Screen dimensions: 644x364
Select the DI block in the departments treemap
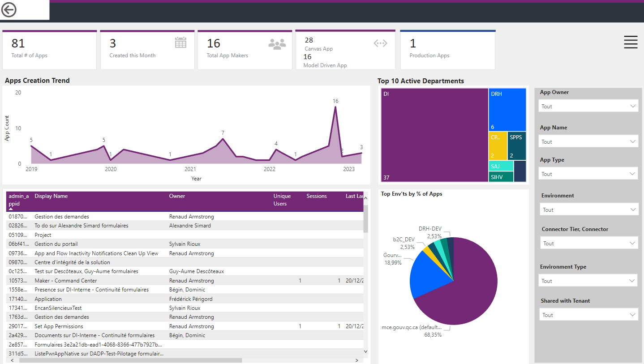click(x=434, y=135)
